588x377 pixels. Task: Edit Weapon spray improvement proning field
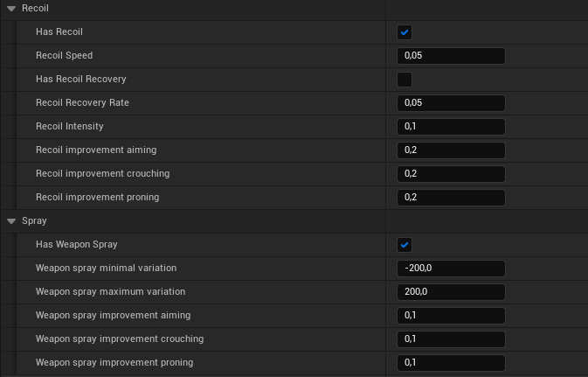pos(451,363)
